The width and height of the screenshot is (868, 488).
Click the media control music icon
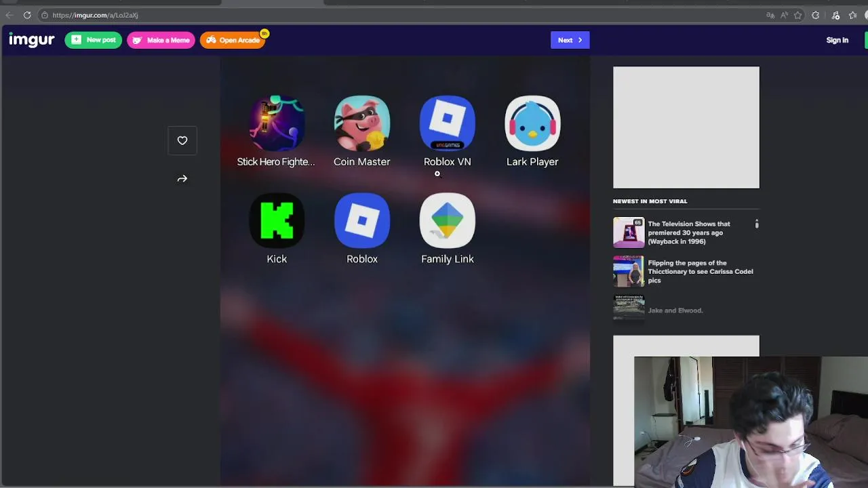click(x=835, y=15)
